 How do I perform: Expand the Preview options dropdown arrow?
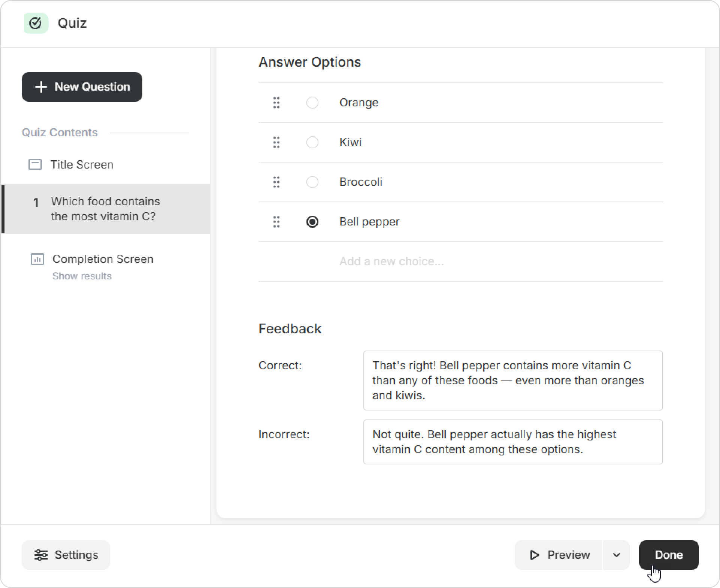coord(617,555)
